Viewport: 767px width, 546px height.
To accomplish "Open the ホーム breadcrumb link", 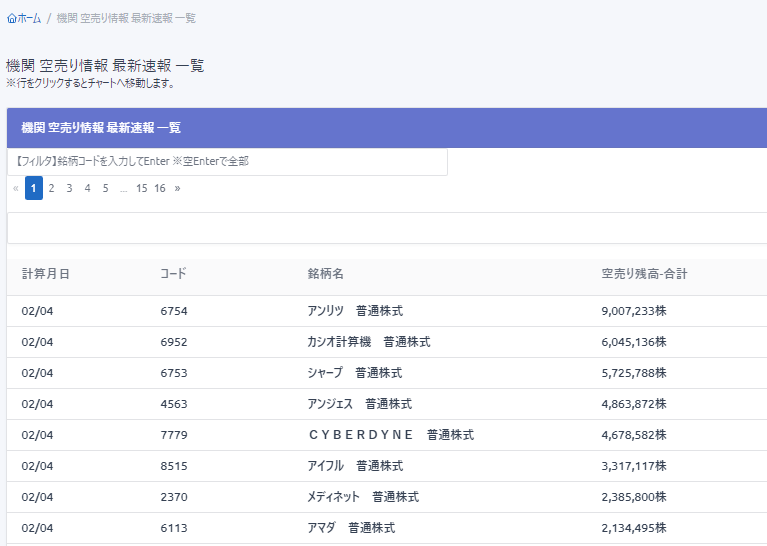I will [29, 18].
